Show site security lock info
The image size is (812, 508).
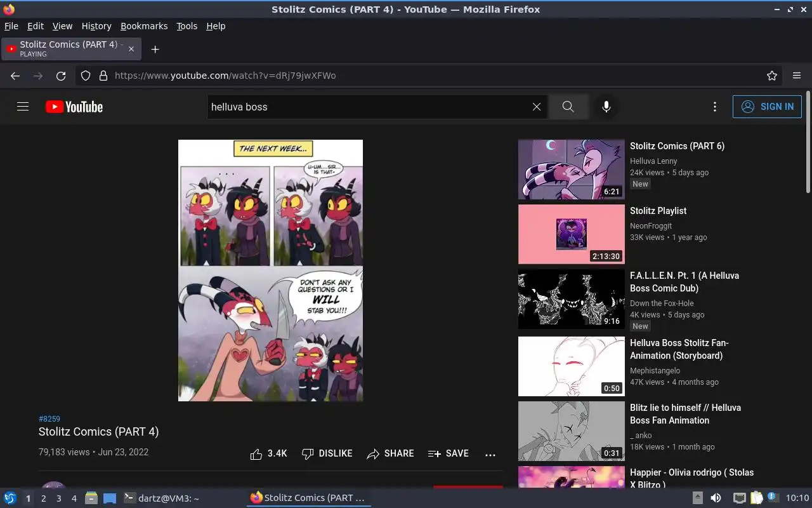(103, 76)
